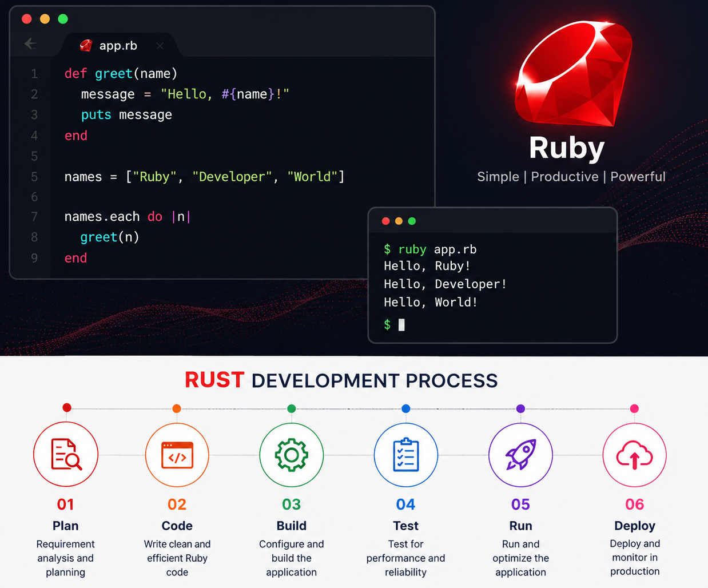Image resolution: width=708 pixels, height=588 pixels.
Task: Click the Ruby gem icon on the app.rb tab
Action: click(86, 46)
